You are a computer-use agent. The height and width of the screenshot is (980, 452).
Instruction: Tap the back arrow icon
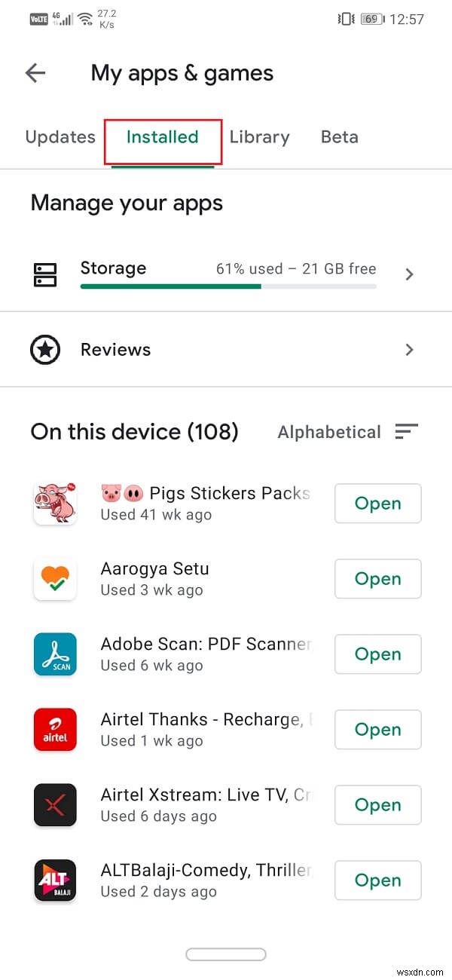(35, 72)
